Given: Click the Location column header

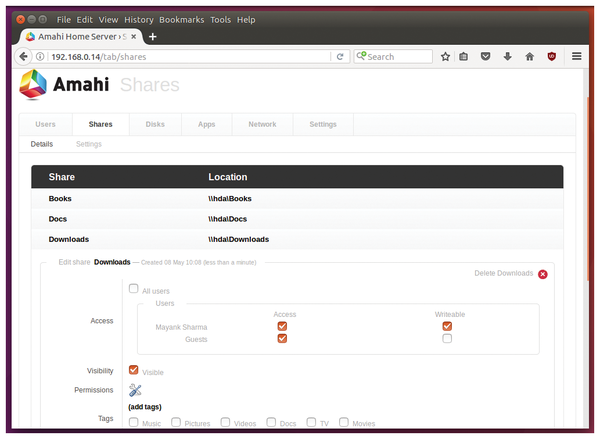Looking at the screenshot, I should click(228, 177).
